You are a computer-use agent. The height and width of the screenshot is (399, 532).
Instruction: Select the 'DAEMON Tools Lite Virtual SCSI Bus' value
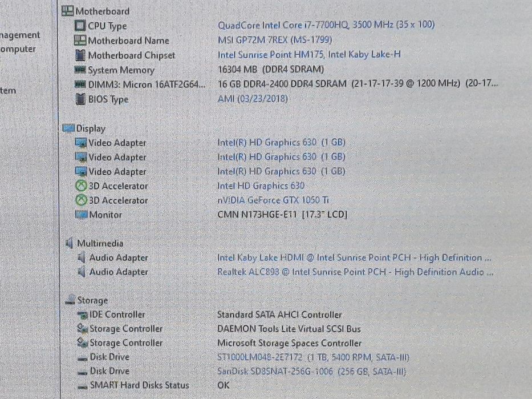[x=289, y=329]
